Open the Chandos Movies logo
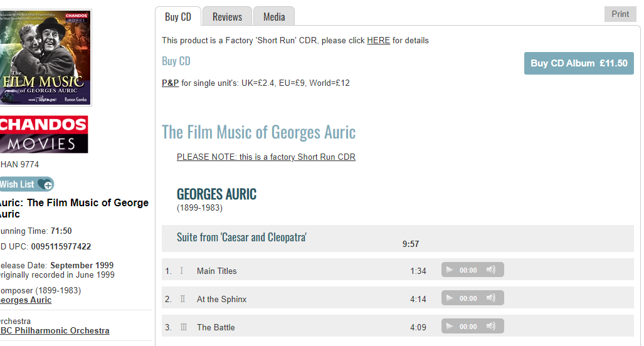The width and height of the screenshot is (644, 346). pyautogui.click(x=43, y=134)
